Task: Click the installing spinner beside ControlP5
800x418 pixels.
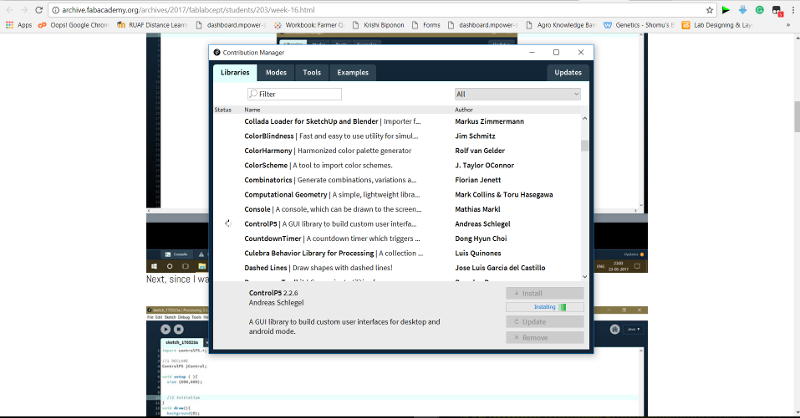Action: (x=228, y=223)
